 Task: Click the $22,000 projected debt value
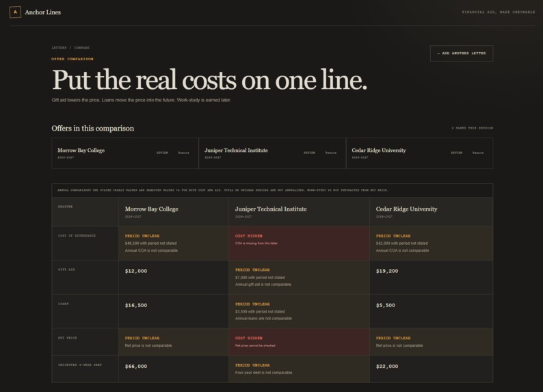coord(387,367)
